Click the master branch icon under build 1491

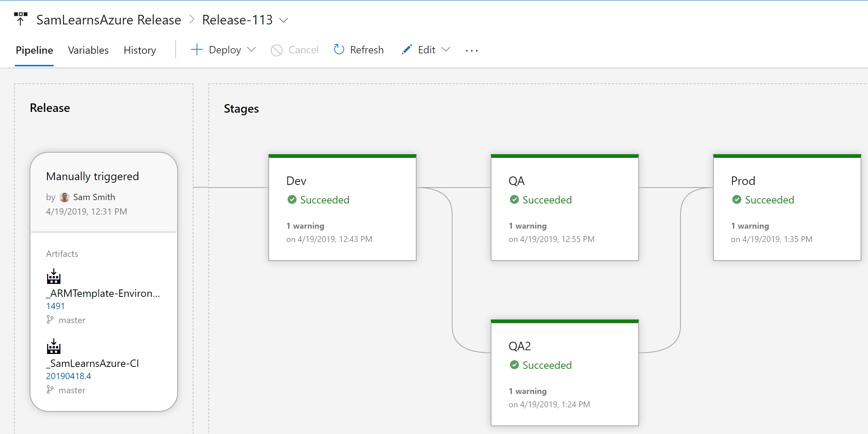pos(50,320)
